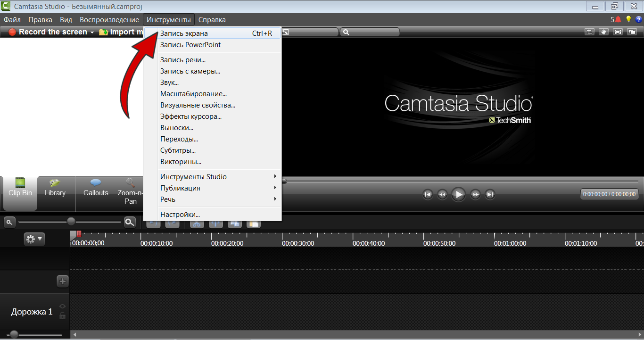Click the preview dimensions field icon
The width and height of the screenshot is (644, 340).
[x=286, y=32]
